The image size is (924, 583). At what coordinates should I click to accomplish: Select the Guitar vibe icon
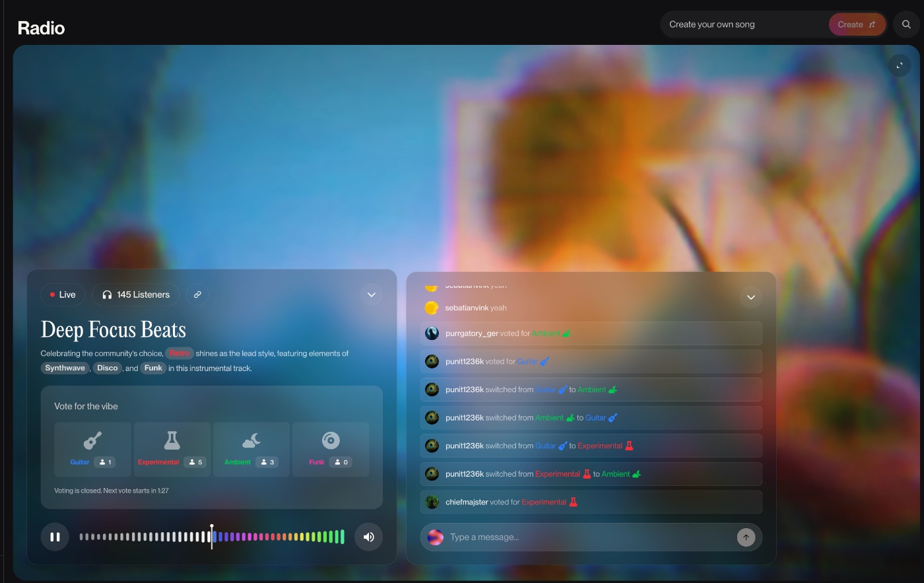tap(92, 440)
